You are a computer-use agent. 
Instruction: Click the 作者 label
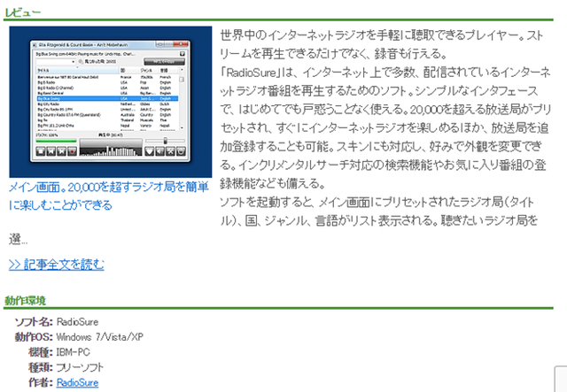tap(41, 382)
